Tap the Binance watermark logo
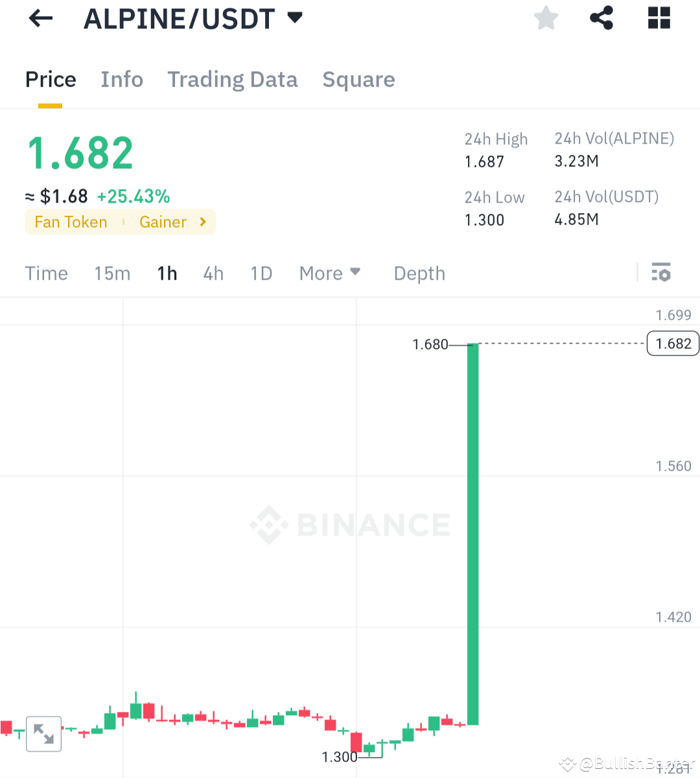The height and width of the screenshot is (778, 700). click(x=350, y=525)
